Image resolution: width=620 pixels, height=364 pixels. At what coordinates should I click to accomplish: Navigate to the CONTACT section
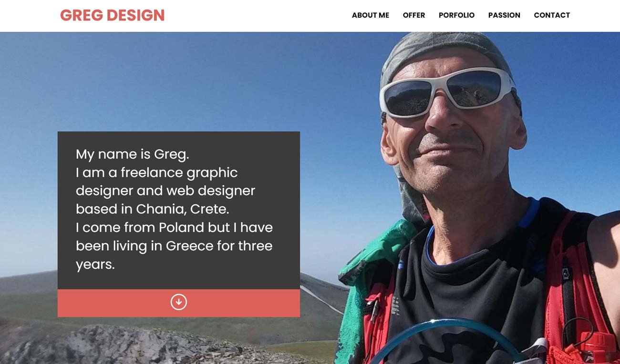point(552,15)
